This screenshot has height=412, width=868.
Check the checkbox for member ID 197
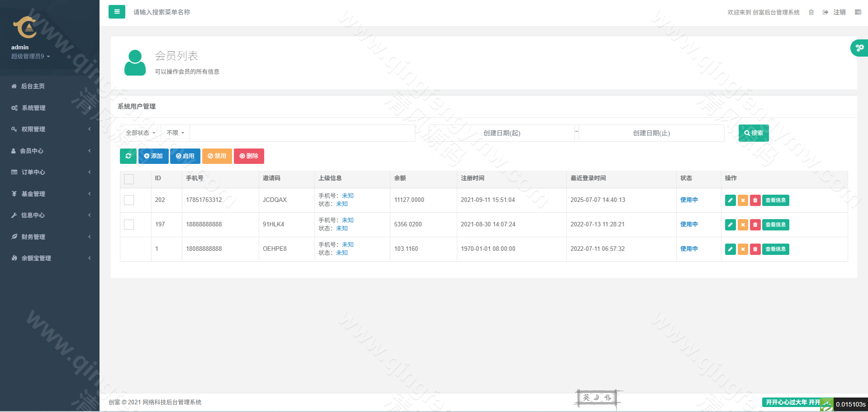(129, 225)
